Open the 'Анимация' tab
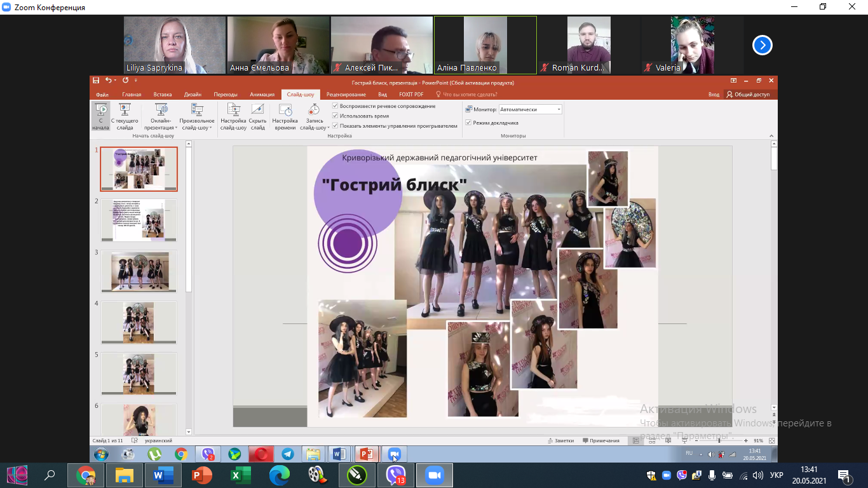Screen dimensions: 868x488 click(x=262, y=94)
